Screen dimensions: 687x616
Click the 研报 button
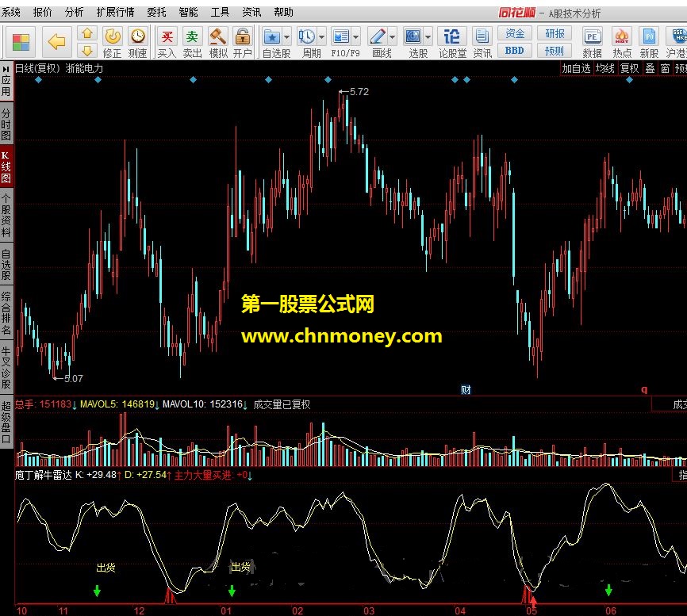pos(555,33)
